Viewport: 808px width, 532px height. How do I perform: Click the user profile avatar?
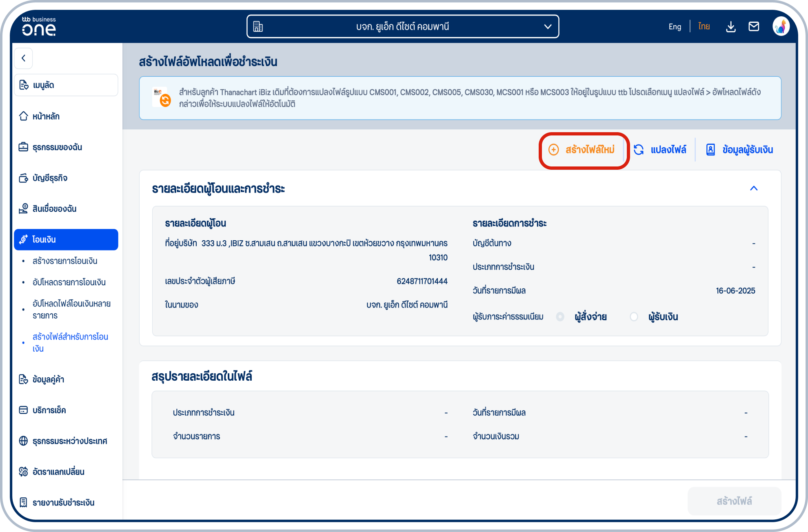(x=781, y=27)
